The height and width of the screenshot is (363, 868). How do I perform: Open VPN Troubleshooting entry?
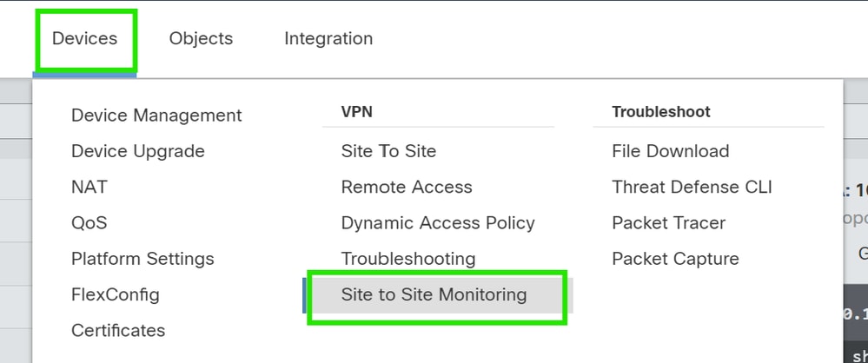point(408,259)
